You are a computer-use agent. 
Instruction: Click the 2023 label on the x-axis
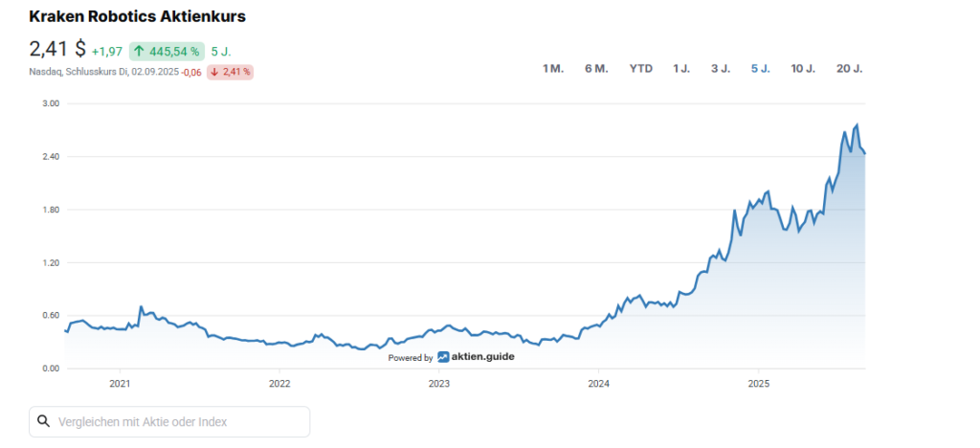pos(438,385)
